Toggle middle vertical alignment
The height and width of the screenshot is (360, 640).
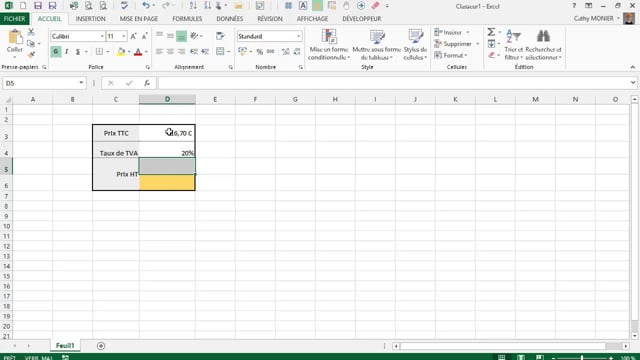click(x=170, y=36)
